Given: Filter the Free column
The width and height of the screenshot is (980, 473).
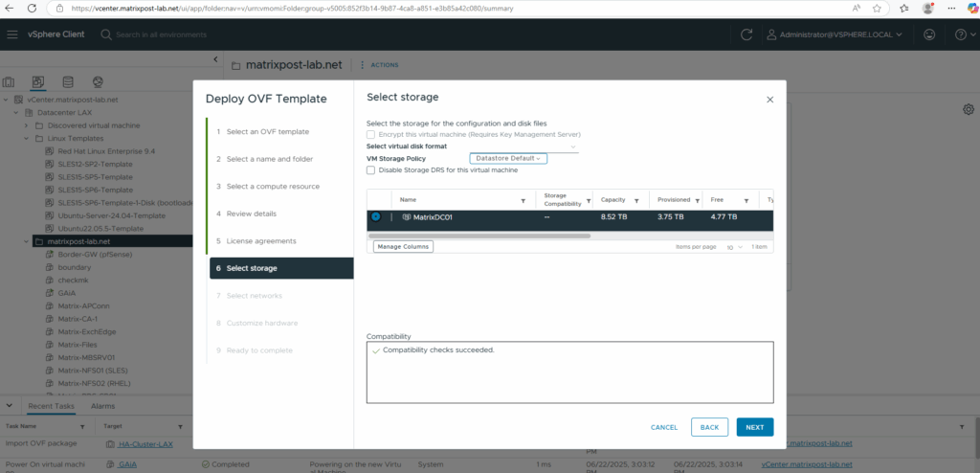Looking at the screenshot, I should [x=746, y=201].
